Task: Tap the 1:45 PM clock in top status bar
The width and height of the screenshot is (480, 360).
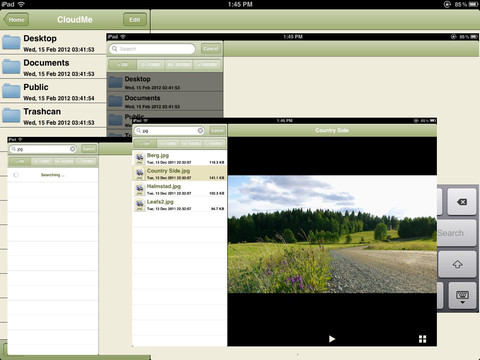Action: (x=240, y=4)
